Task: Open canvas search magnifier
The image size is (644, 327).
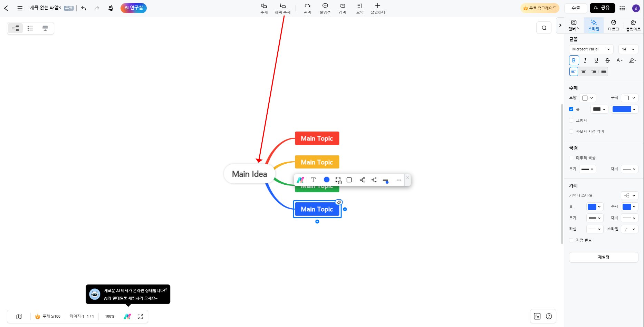Action: [x=544, y=28]
